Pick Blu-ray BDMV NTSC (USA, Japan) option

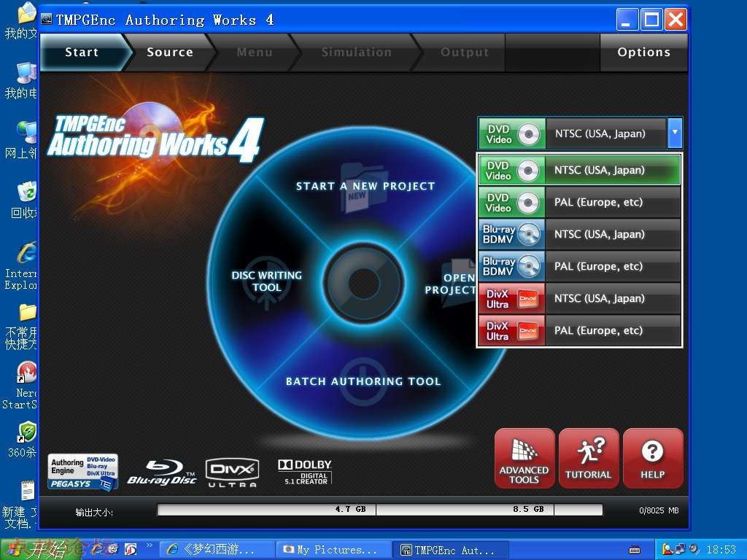pos(579,234)
